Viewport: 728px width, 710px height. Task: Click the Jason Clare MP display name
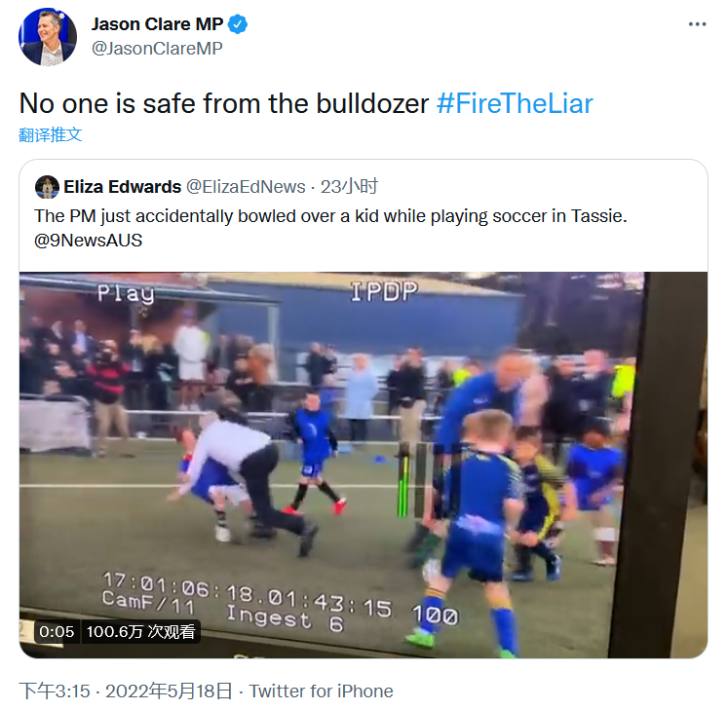coord(157,24)
